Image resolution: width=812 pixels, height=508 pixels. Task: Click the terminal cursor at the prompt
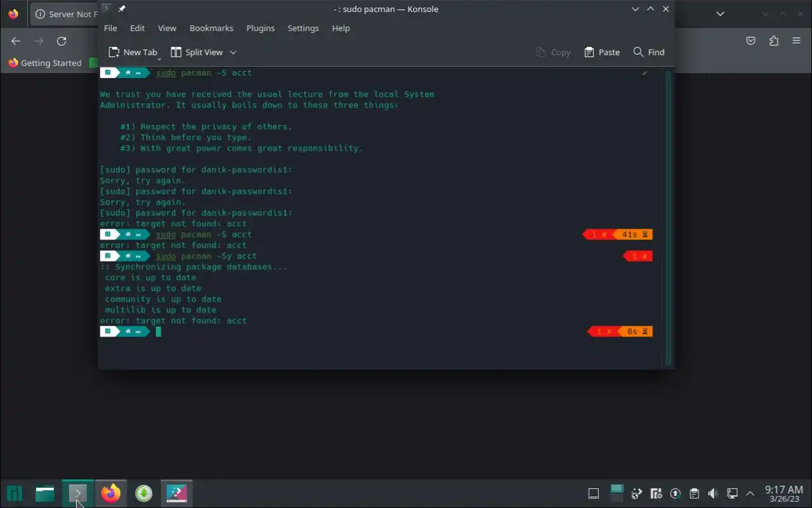[159, 331]
